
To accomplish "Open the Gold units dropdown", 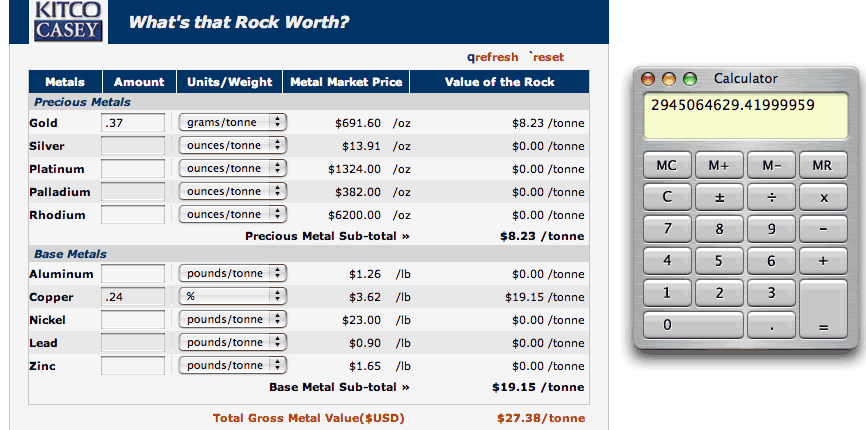I will (233, 123).
